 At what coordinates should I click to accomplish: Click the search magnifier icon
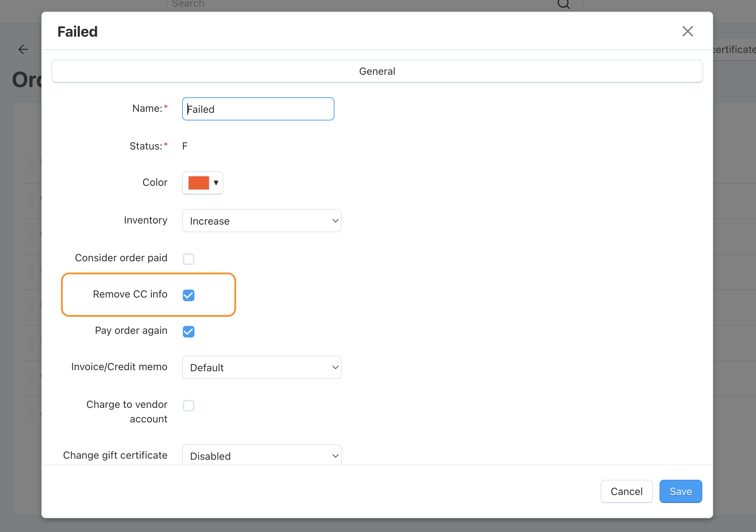click(563, 4)
